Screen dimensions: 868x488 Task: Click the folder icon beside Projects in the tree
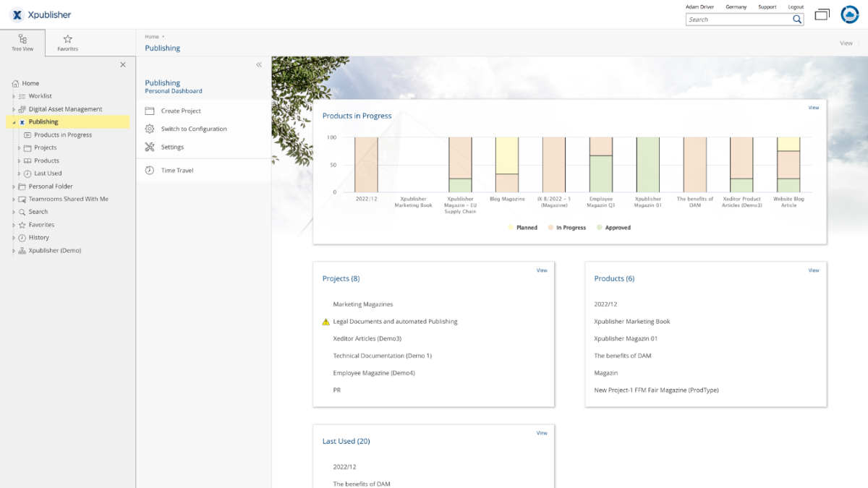27,147
